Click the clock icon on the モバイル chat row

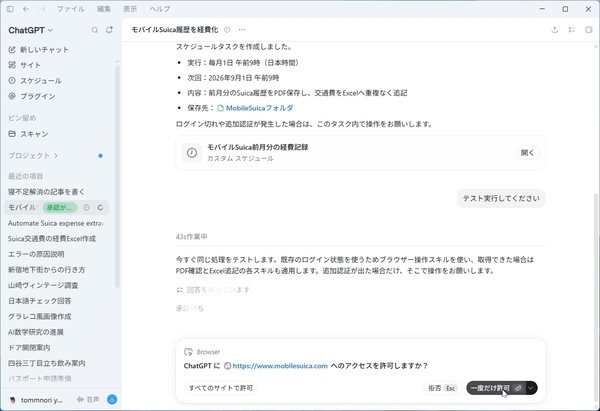click(x=86, y=207)
